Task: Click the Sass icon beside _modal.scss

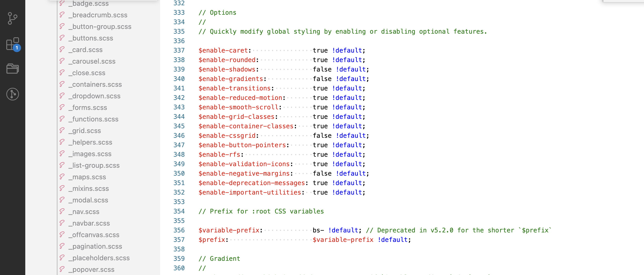Action: (x=62, y=200)
